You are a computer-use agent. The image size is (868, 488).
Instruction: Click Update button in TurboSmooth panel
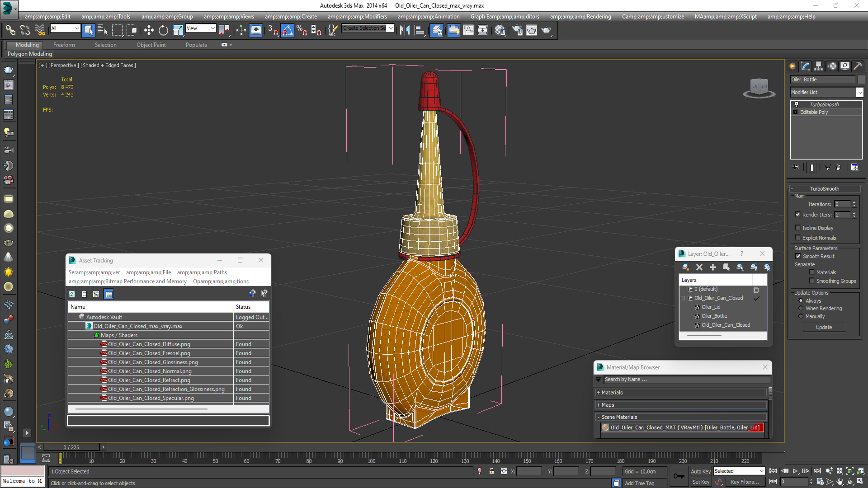pos(825,327)
